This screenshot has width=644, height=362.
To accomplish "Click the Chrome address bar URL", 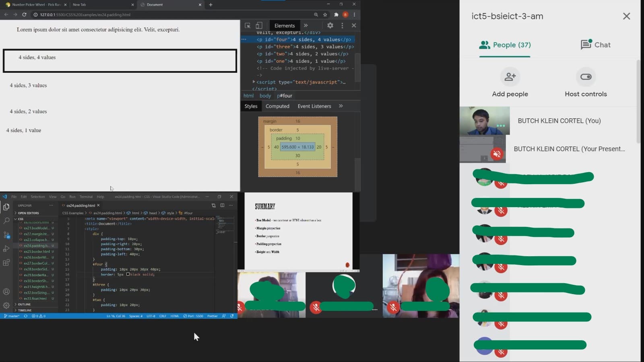I will [85, 14].
